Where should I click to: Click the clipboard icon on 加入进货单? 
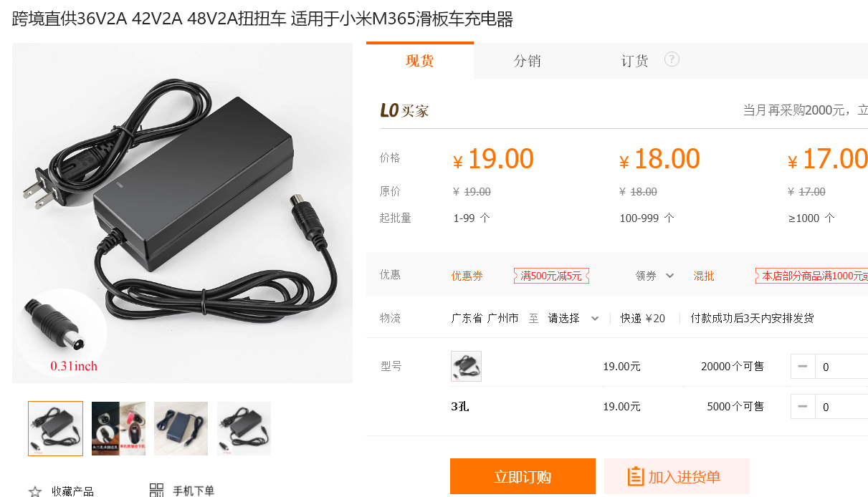[x=635, y=477]
